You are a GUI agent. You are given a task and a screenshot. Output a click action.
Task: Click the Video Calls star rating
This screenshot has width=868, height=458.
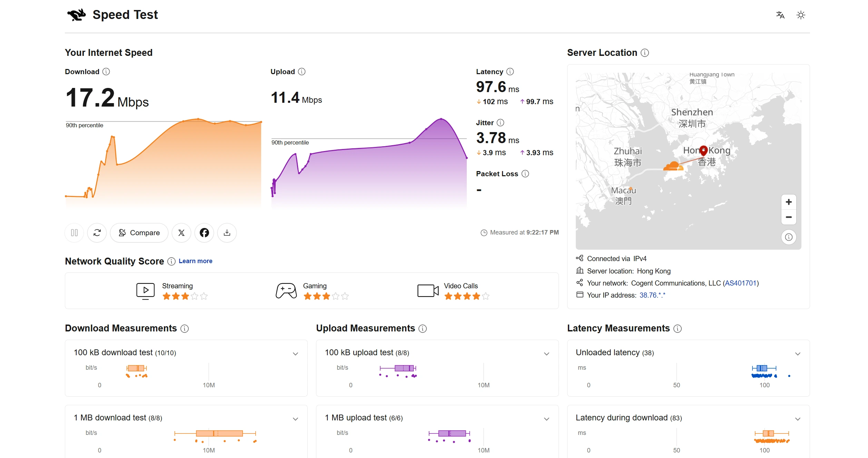coord(467,296)
